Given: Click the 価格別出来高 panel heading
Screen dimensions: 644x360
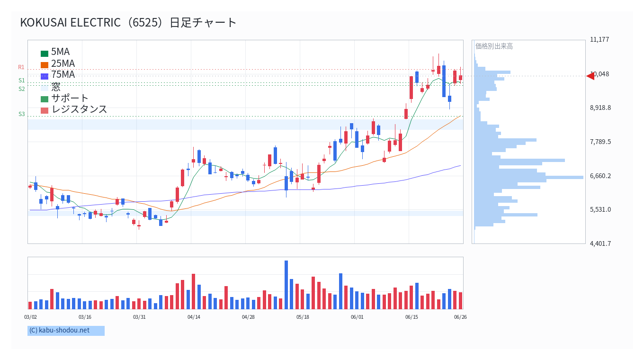Looking at the screenshot, I should tap(494, 46).
